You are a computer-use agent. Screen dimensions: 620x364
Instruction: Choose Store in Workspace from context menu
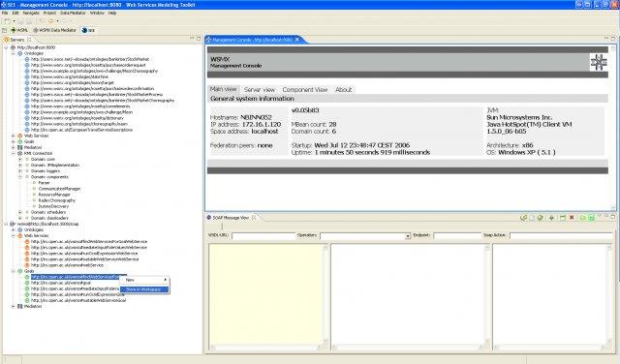coord(144,289)
